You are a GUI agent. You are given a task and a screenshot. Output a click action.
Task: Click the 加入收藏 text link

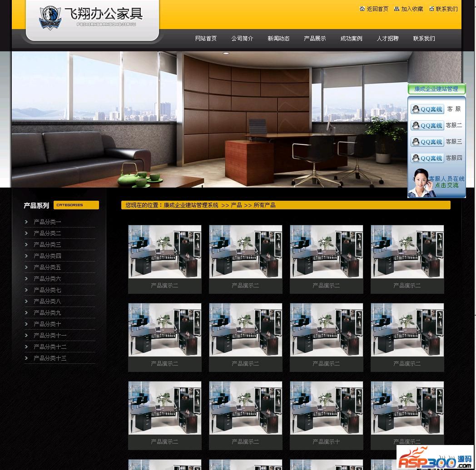point(412,9)
